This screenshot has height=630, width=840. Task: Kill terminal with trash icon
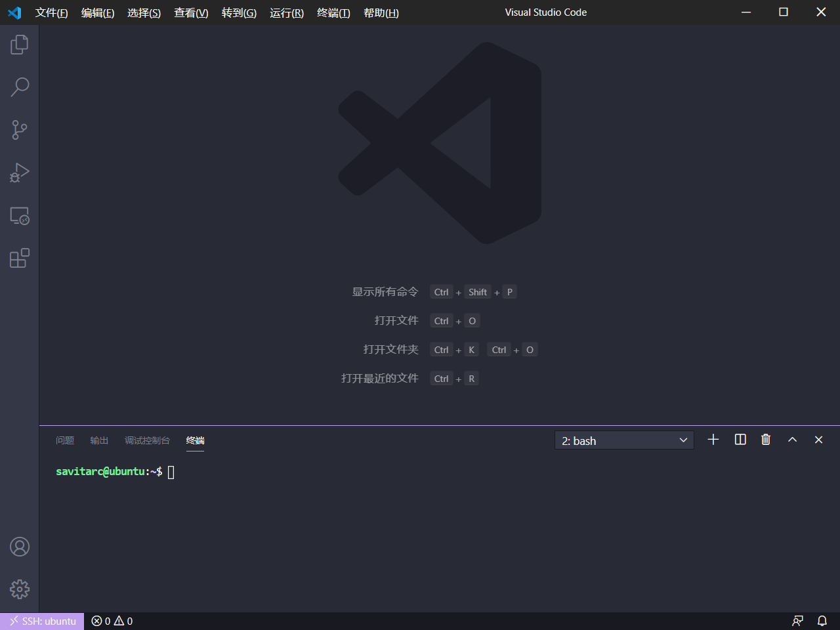(x=766, y=440)
